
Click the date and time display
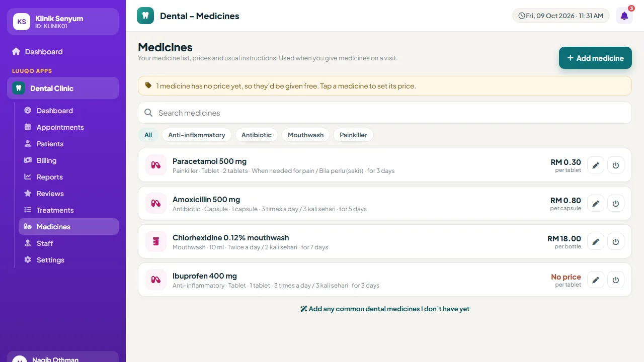tap(560, 16)
